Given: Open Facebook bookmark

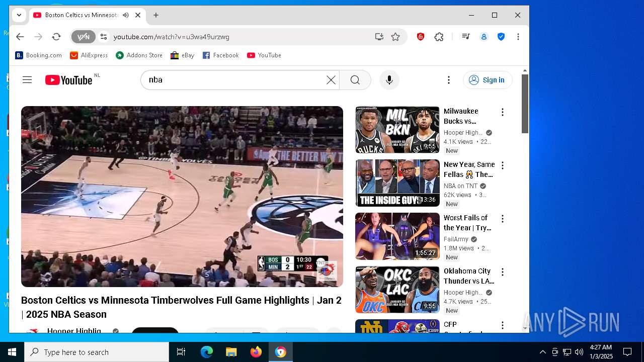Looking at the screenshot, I should [221, 55].
